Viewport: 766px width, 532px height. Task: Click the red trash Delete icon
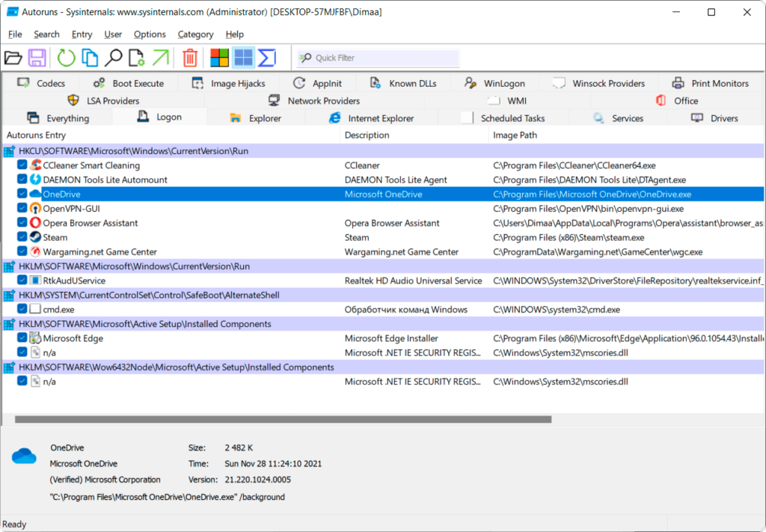click(191, 58)
